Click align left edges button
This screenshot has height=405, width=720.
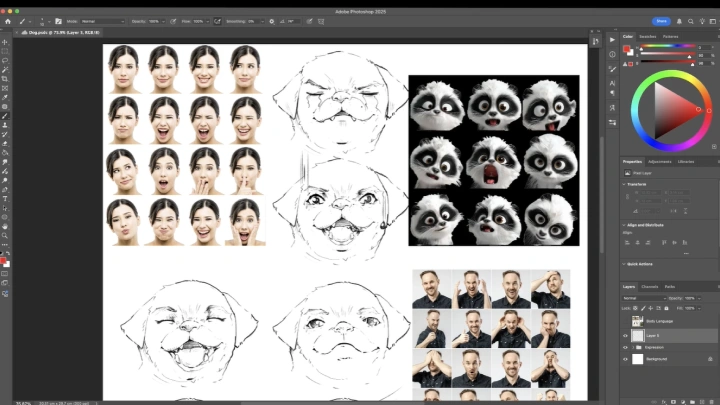pyautogui.click(x=627, y=242)
